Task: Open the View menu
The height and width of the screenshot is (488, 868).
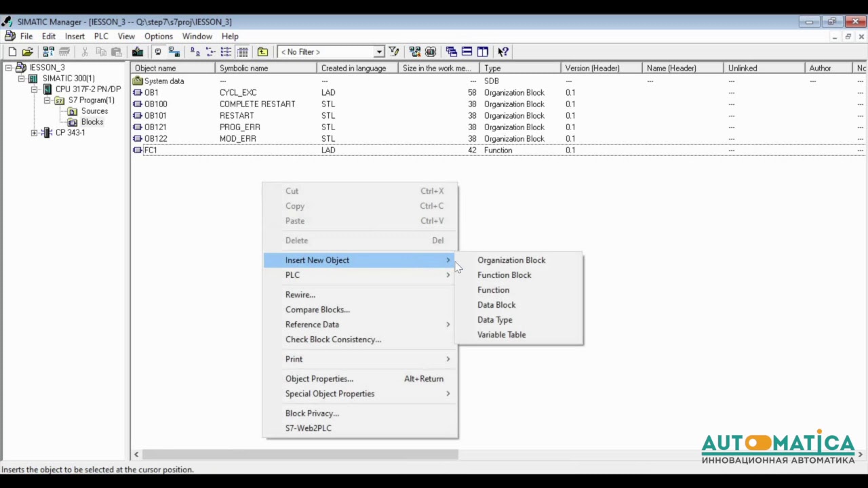Action: tap(126, 36)
